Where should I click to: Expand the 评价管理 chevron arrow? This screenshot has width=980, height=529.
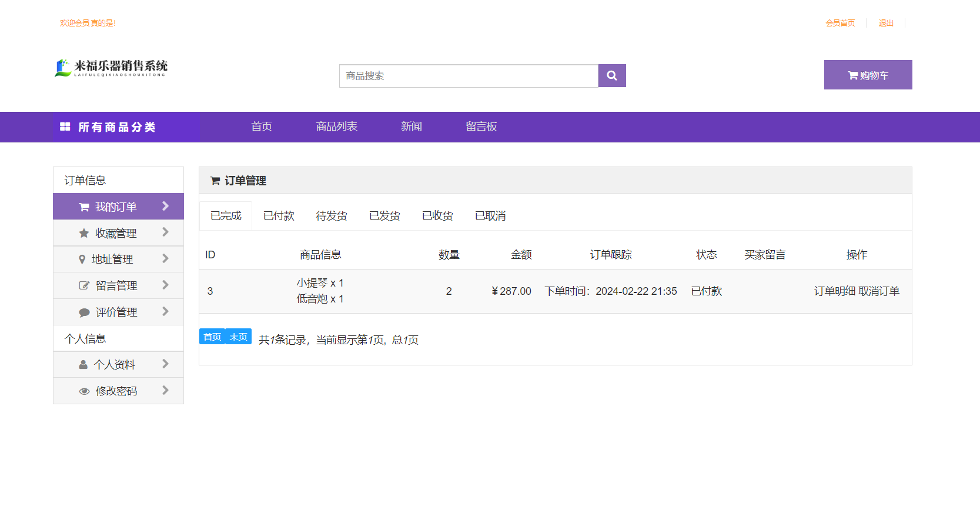(x=165, y=311)
